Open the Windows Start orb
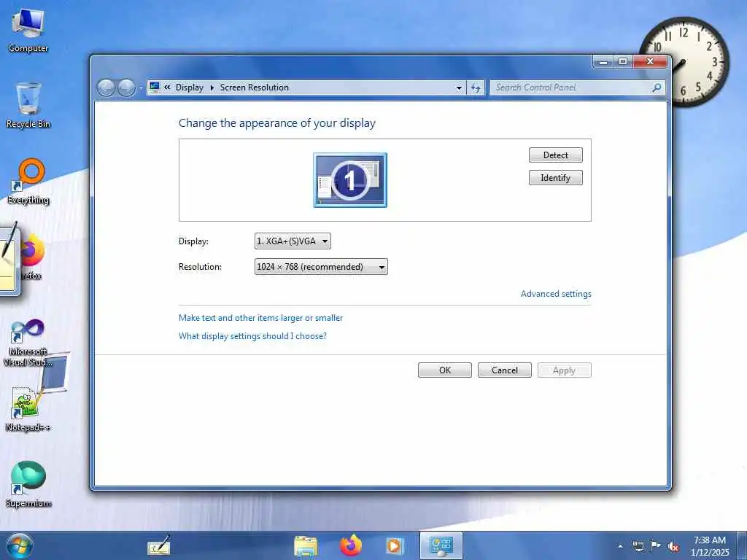The height and width of the screenshot is (560, 747). coord(20,545)
